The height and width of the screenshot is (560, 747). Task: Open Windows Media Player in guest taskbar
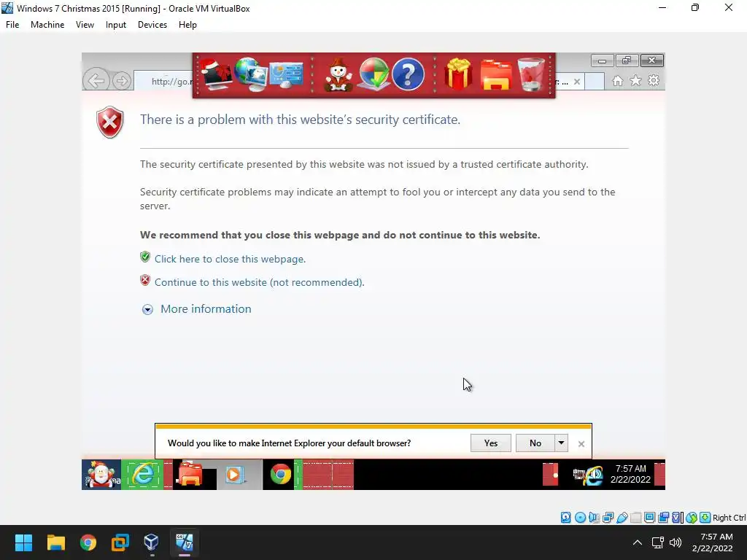(x=234, y=475)
